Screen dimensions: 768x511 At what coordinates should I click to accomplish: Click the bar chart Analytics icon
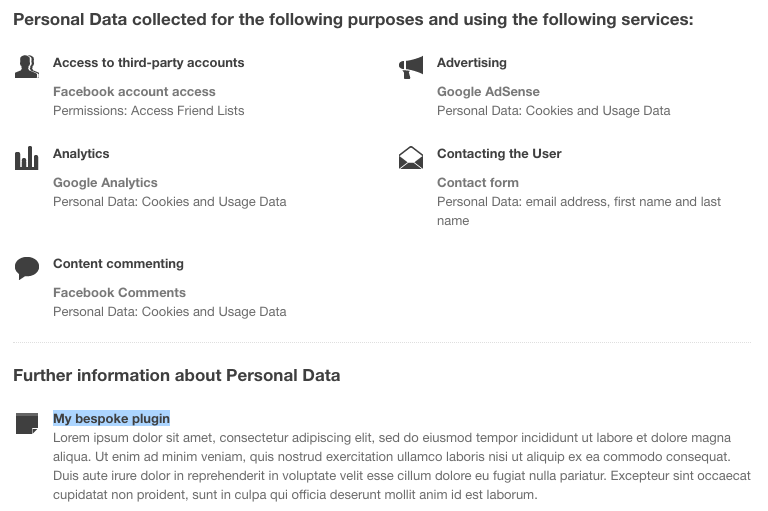pyautogui.click(x=26, y=158)
